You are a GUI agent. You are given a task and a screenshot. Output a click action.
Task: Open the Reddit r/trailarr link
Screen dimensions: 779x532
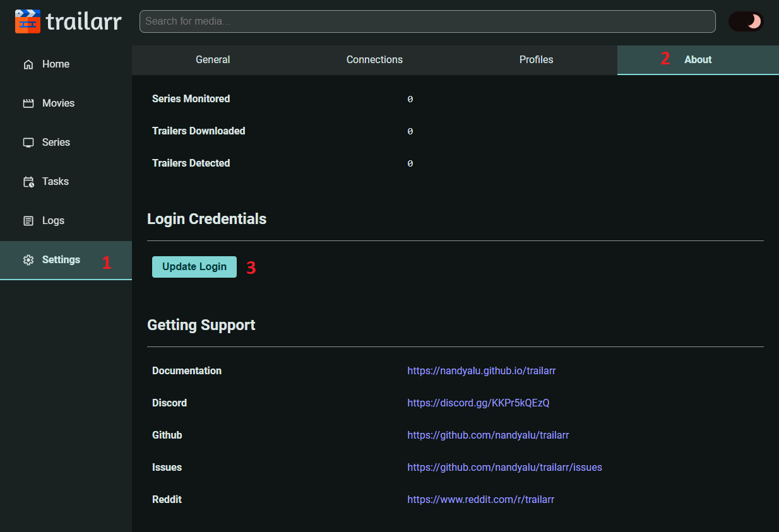pos(480,500)
